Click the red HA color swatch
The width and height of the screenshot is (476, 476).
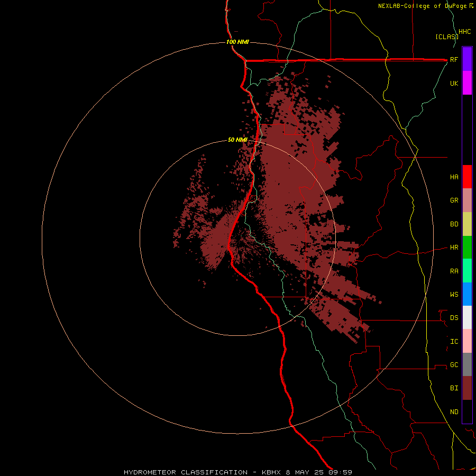click(x=467, y=177)
